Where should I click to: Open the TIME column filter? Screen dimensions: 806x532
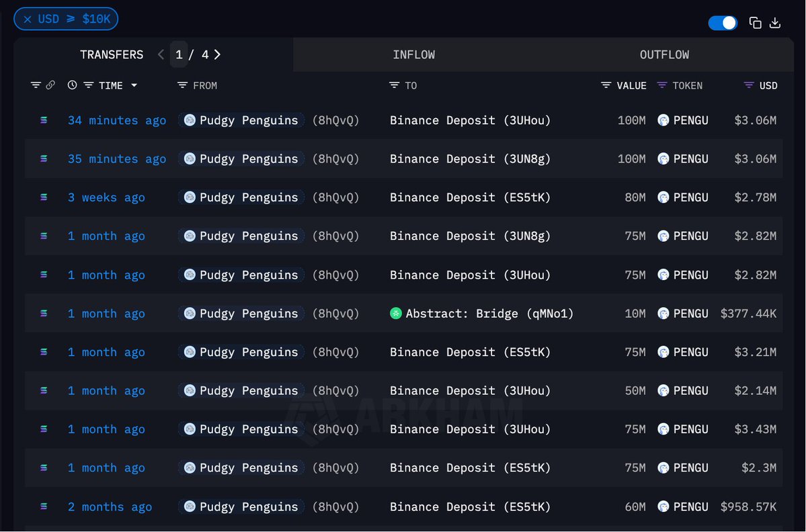pos(89,85)
